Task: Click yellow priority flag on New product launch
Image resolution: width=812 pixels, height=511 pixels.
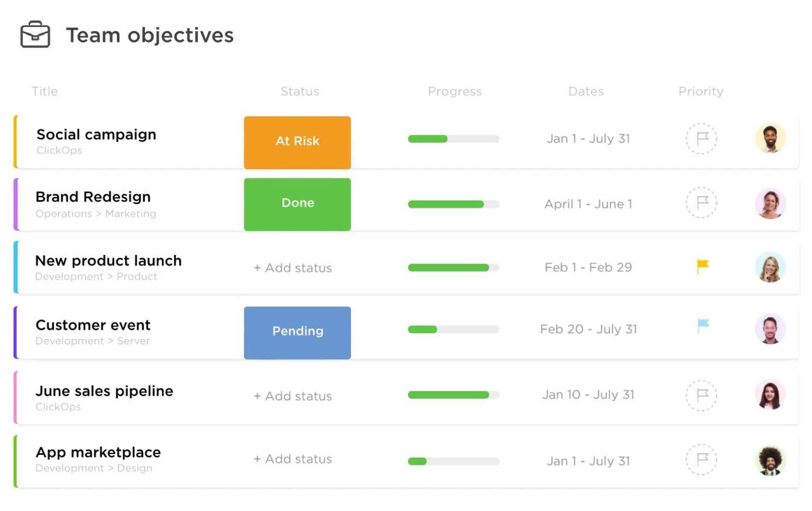Action: [703, 267]
